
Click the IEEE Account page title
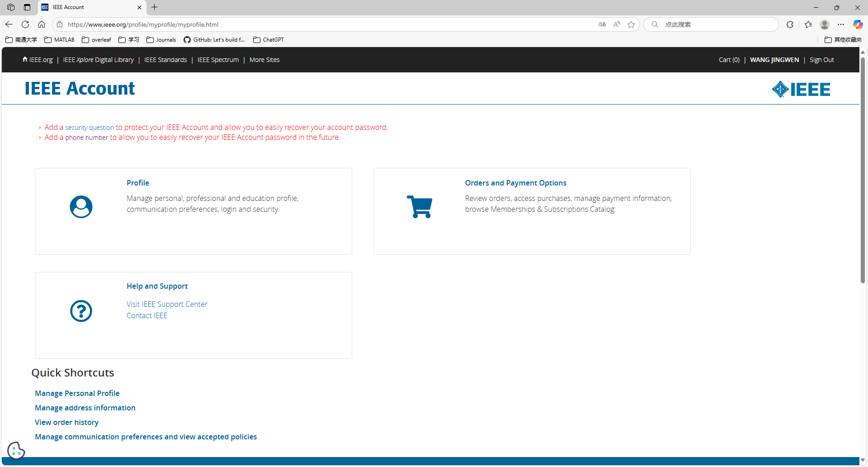[x=80, y=88]
